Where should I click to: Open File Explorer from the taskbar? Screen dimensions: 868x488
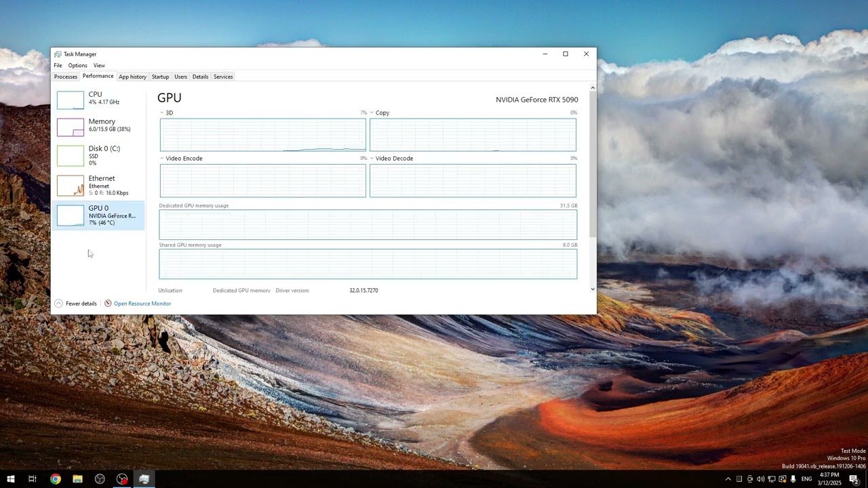point(77,479)
